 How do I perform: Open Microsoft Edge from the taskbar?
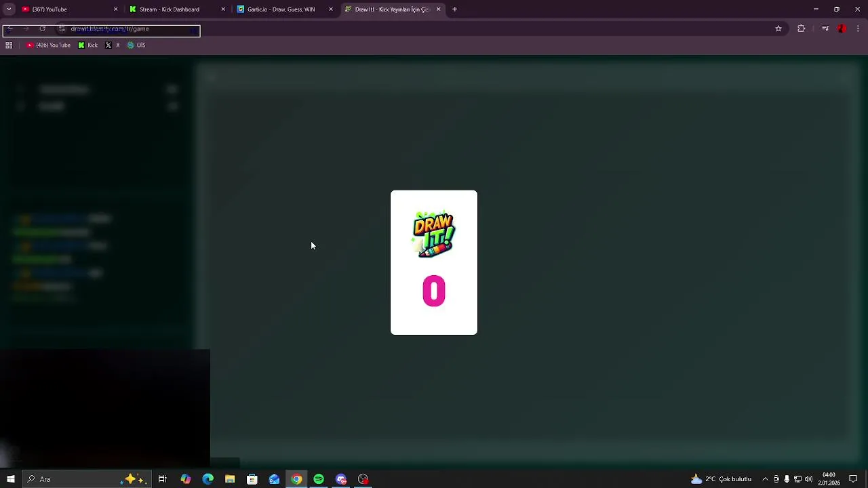coord(208,479)
